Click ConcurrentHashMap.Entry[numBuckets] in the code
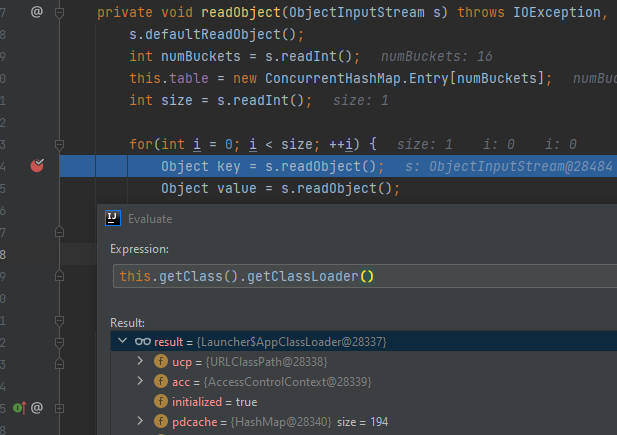This screenshot has width=617, height=435. click(404, 79)
